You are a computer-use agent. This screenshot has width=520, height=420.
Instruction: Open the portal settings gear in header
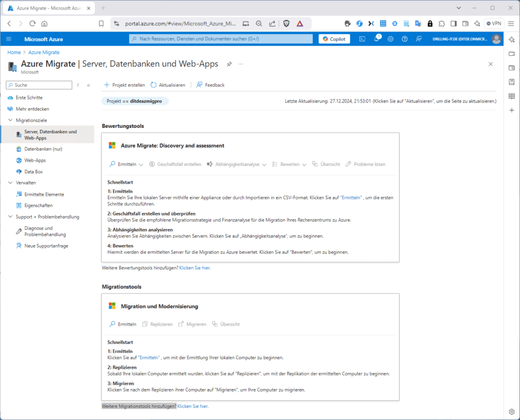391,39
